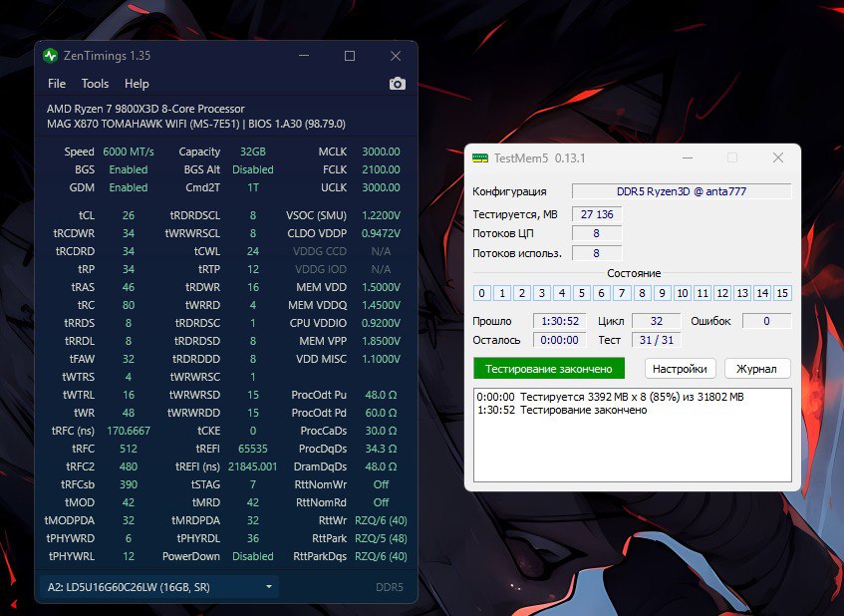Screen dimensions: 844x616
Task: Click the Ошибок error count field
Action: 766,321
